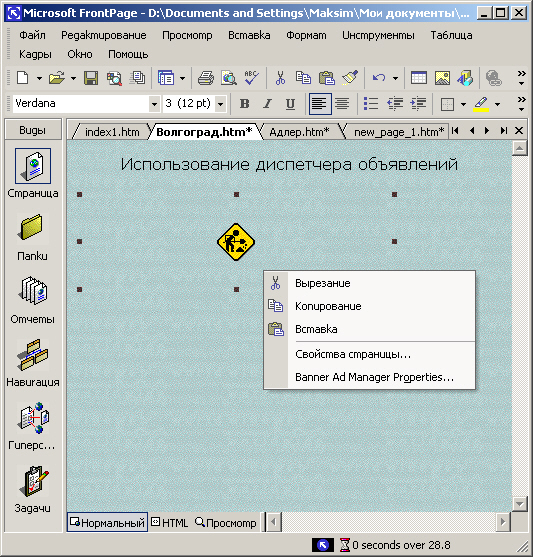
Task: Select the Format Painter brush icon
Action: point(350,78)
